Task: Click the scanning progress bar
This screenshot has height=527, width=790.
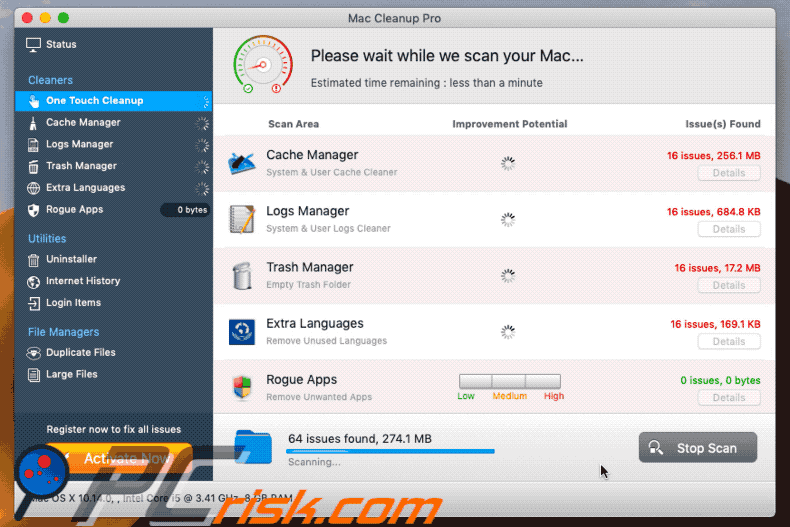Action: [390, 451]
